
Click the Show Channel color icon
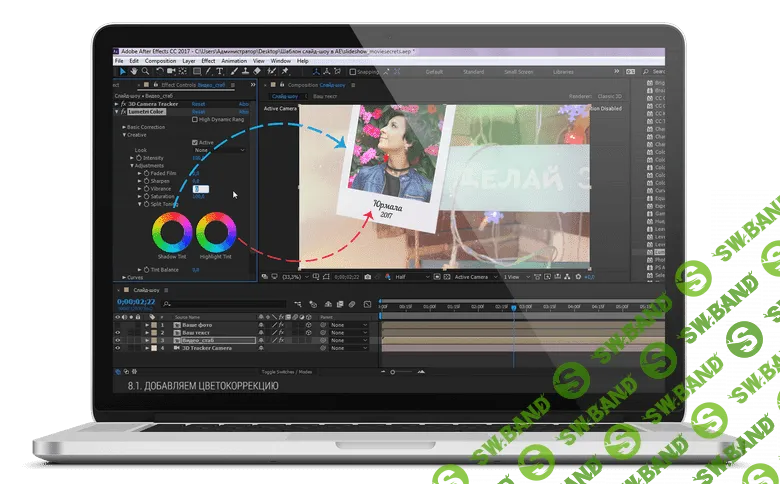coord(388,277)
